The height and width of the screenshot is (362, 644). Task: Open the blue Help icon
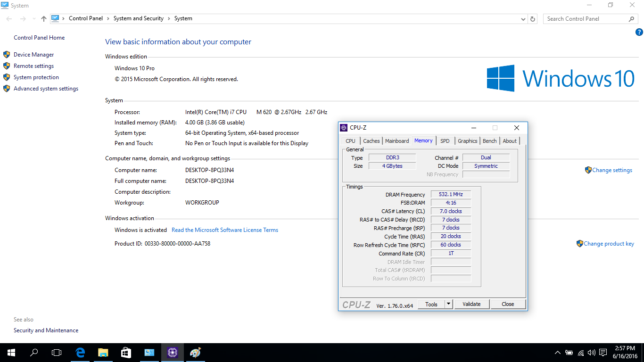pyautogui.click(x=639, y=33)
